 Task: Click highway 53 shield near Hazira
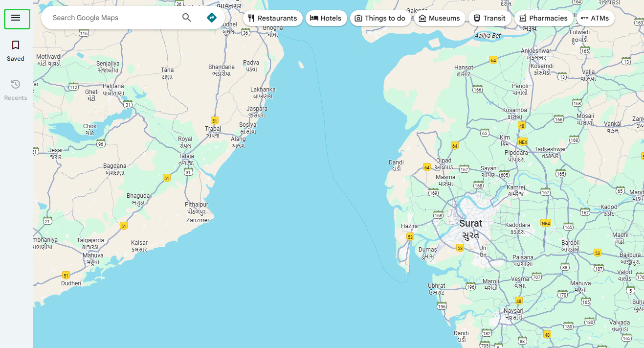point(410,237)
